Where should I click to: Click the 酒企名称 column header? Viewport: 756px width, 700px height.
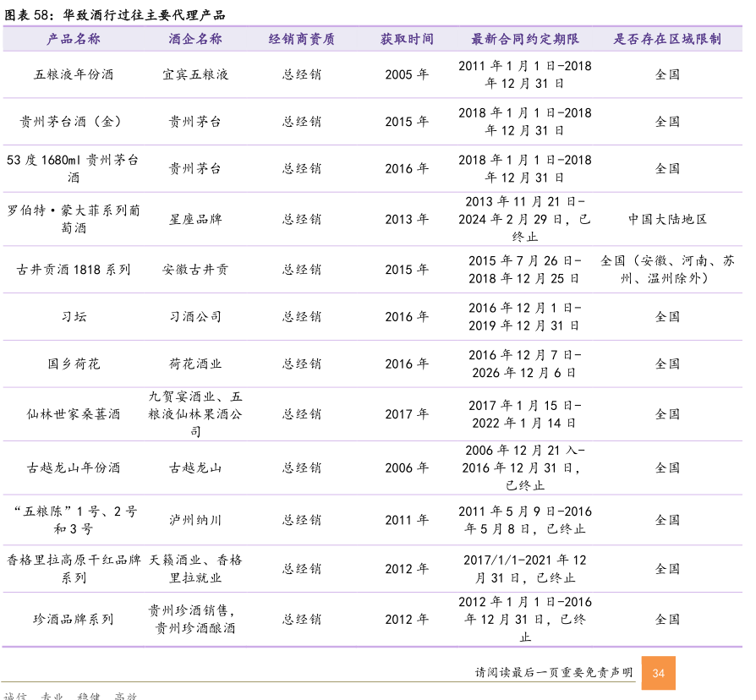coord(195,39)
